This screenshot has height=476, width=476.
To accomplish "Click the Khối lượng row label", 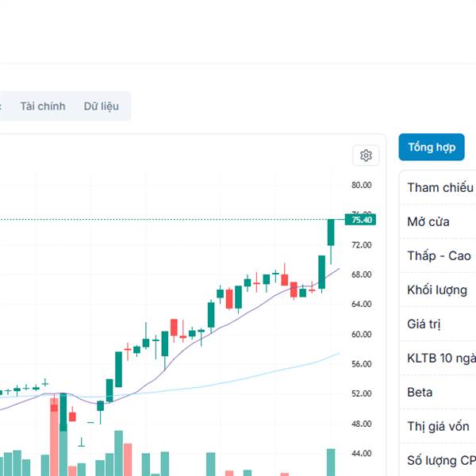I will pos(437,290).
